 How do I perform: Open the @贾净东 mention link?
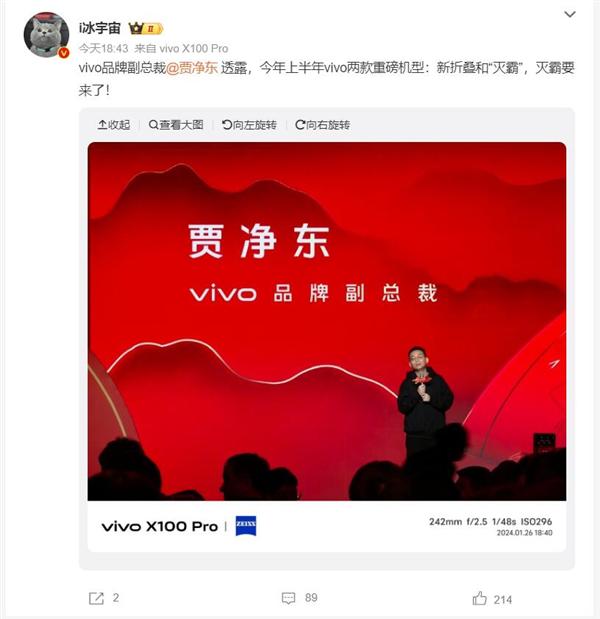point(192,68)
